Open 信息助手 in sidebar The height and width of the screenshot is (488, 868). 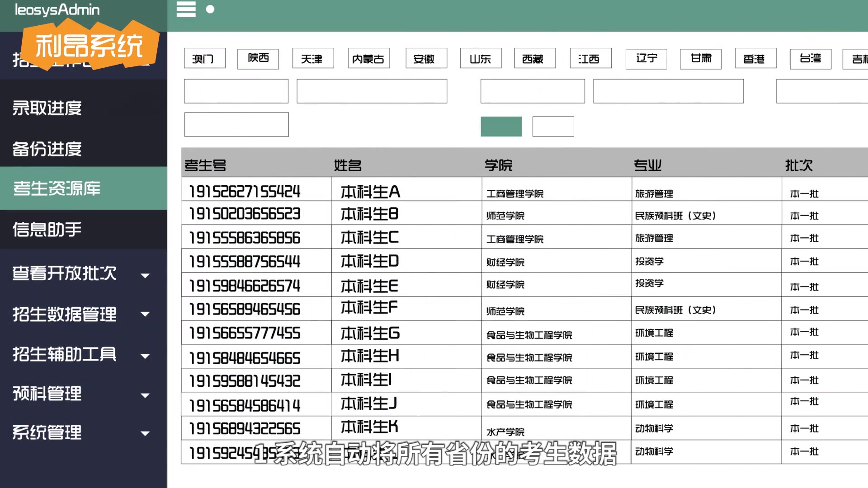(x=47, y=230)
